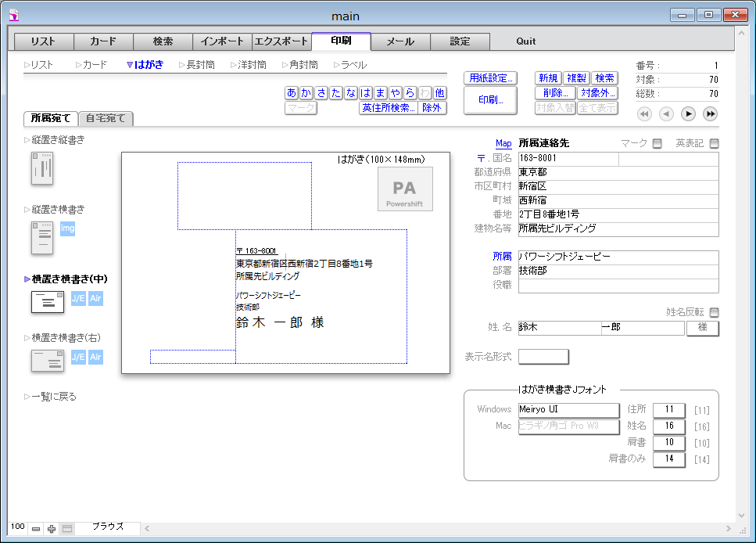Viewport: 756px width, 543px height.
Task: Click the Air badge under 横置き横書き(中)
Action: (95, 298)
